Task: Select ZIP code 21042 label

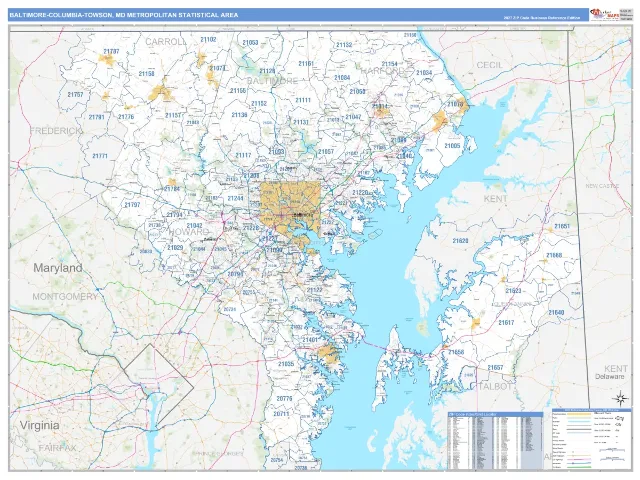Action: [194, 225]
